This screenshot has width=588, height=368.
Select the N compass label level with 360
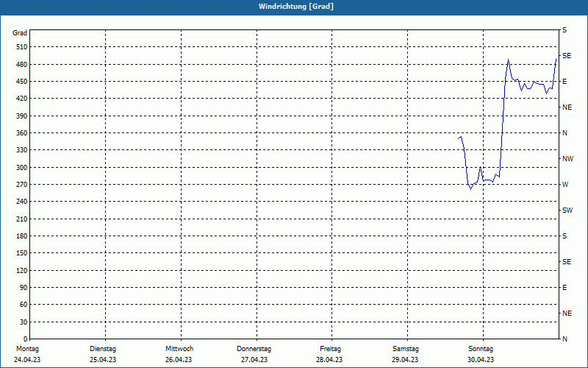pos(564,133)
